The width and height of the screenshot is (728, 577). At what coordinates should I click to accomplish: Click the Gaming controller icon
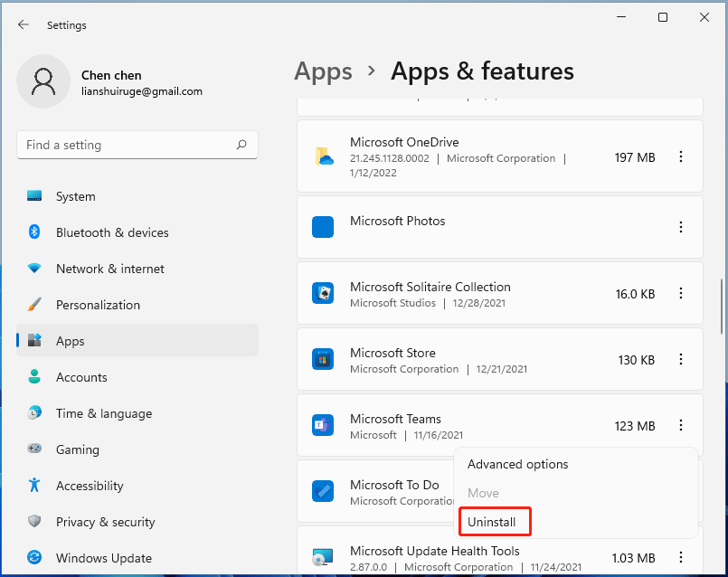34,449
